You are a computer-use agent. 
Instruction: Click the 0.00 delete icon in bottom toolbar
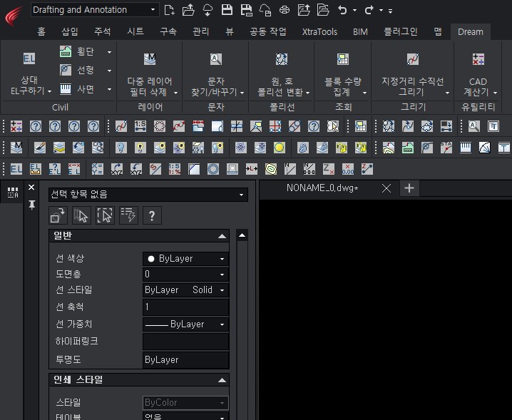coord(348,169)
